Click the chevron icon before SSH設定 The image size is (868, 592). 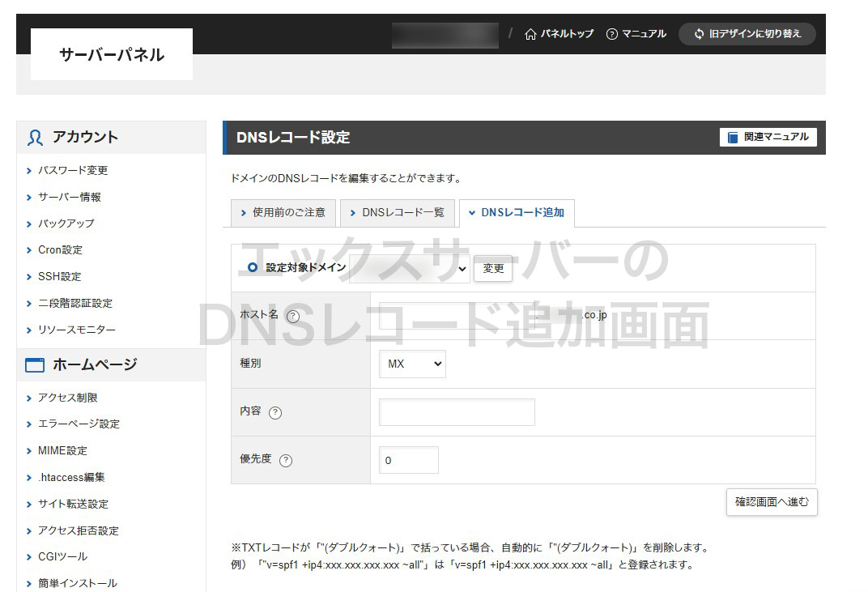click(29, 277)
